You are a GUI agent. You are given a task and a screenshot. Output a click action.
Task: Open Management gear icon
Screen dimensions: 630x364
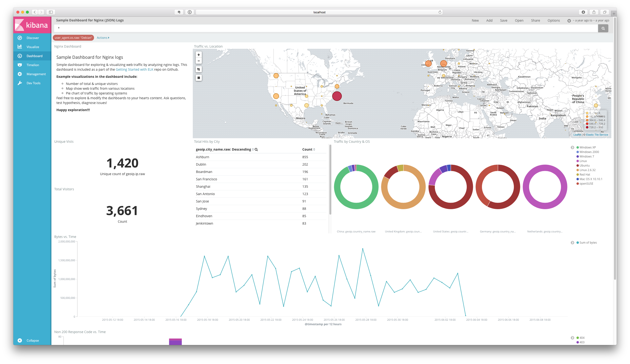(20, 74)
